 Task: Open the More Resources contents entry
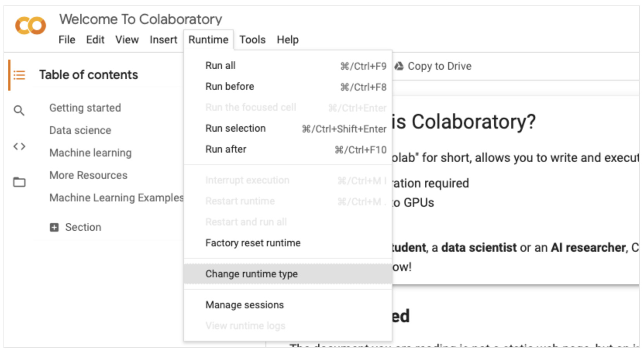click(x=88, y=175)
